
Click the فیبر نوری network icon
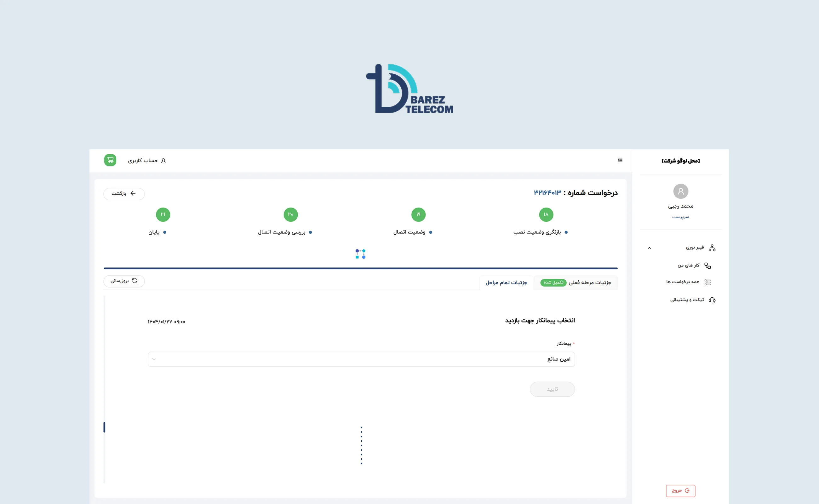pos(712,248)
